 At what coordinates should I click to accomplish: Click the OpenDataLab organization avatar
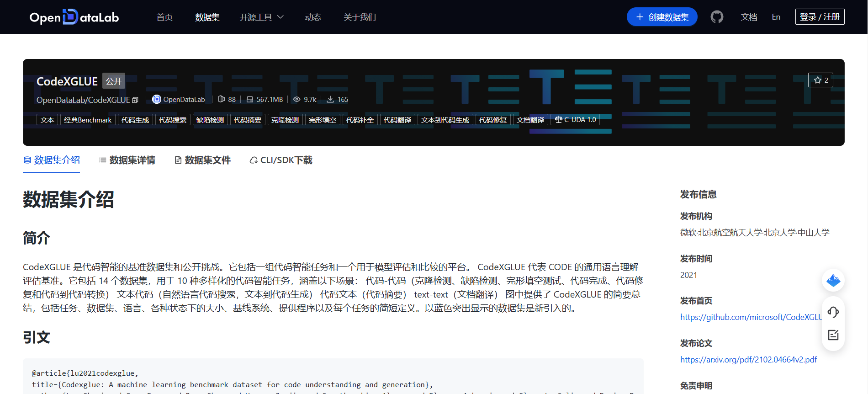point(156,99)
